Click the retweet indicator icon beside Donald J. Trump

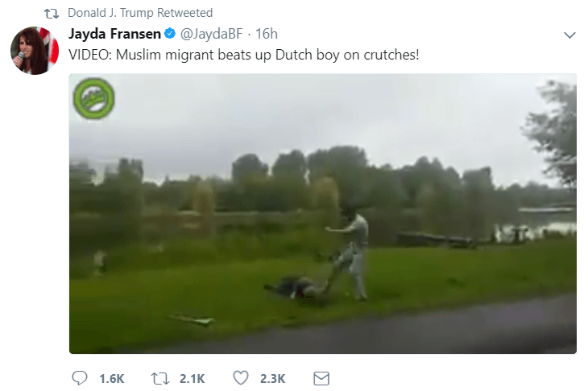(x=52, y=14)
